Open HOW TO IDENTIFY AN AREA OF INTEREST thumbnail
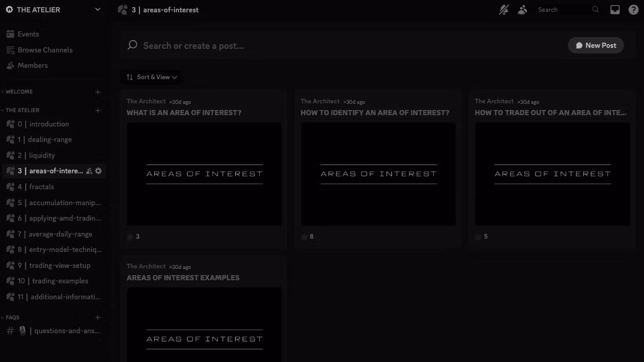 [378, 174]
